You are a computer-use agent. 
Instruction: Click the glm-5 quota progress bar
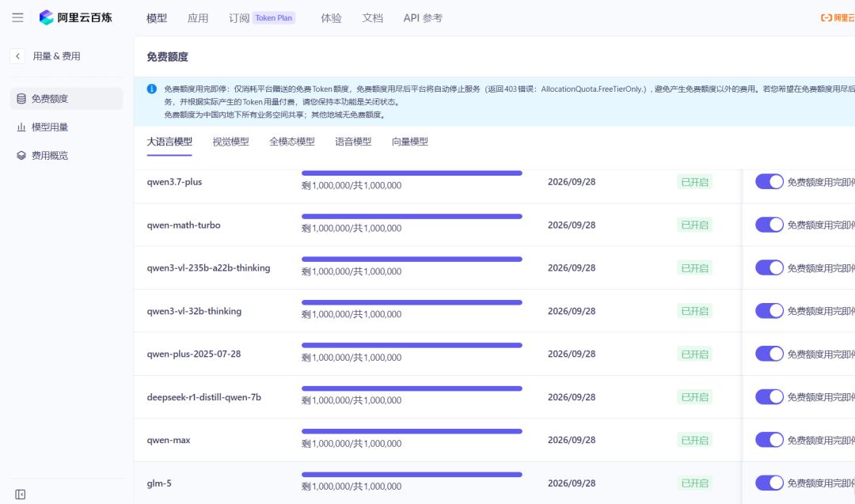(x=412, y=475)
